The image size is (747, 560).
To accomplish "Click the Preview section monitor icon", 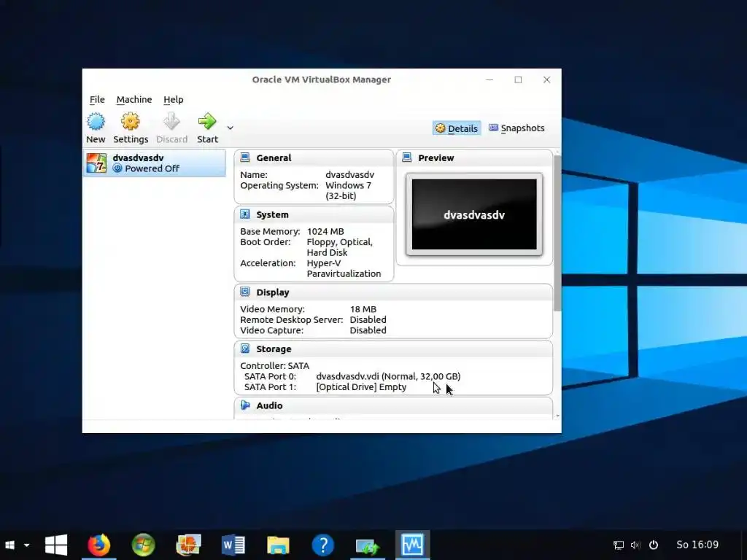I will point(407,157).
